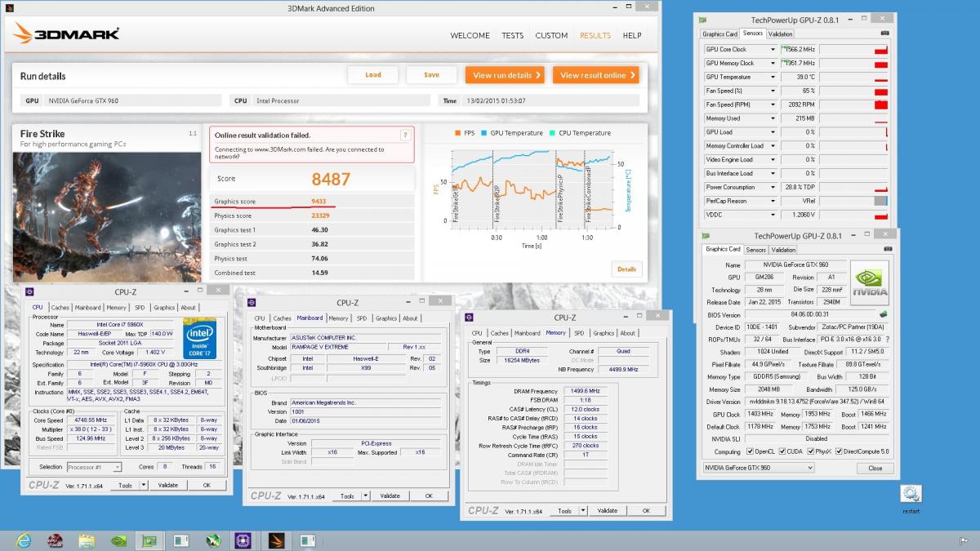980x551 pixels.
Task: Open the 'restart' desktop shortcut
Action: click(x=911, y=499)
